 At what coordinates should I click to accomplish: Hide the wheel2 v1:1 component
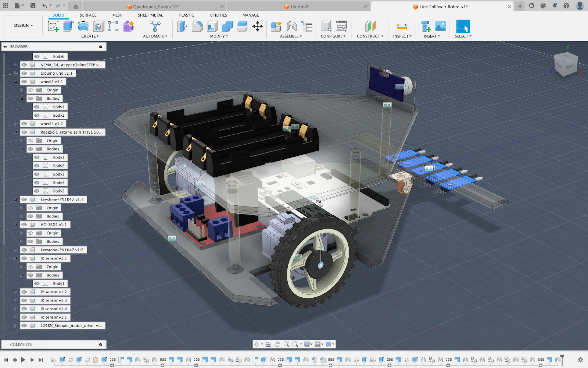point(24,82)
